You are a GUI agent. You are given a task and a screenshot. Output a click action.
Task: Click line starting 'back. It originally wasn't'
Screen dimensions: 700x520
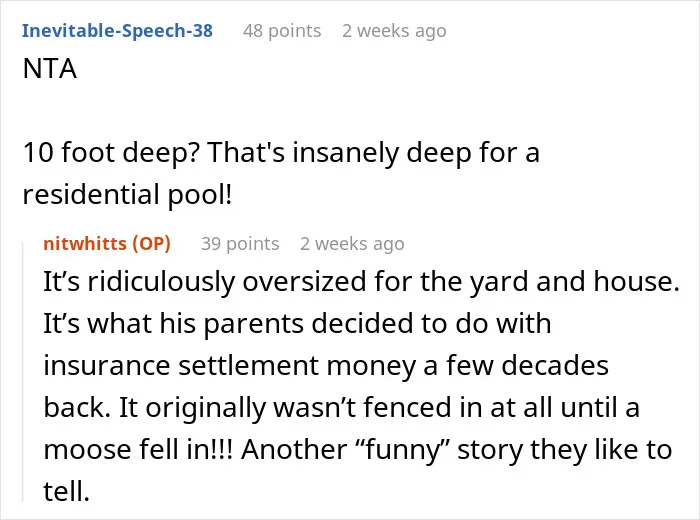tap(341, 407)
